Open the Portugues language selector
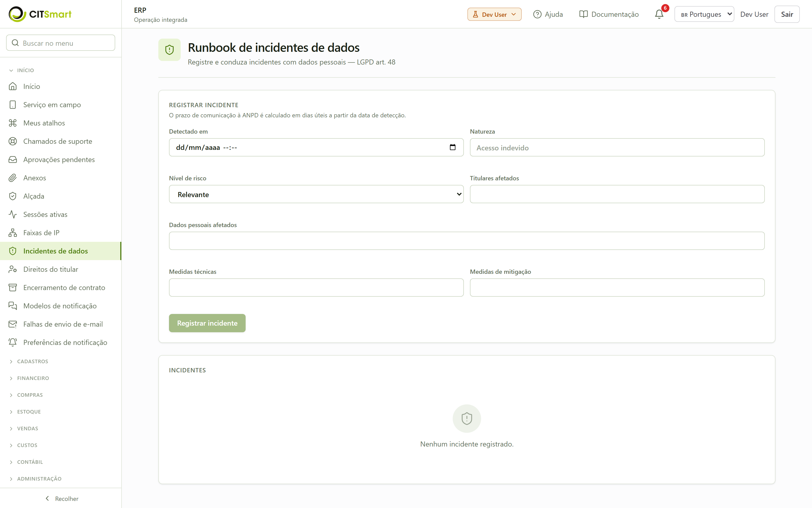The image size is (812, 508). (x=704, y=14)
